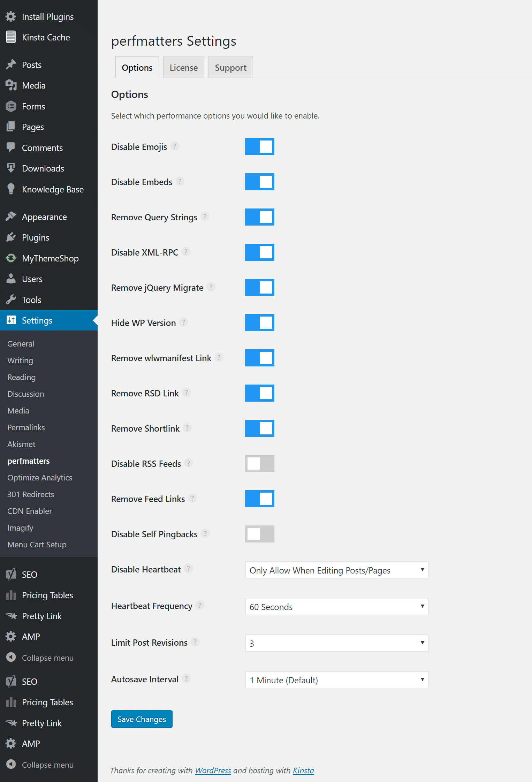Screen dimensions: 532x782
Task: Click help icon beside Disable Embeds
Action: pos(180,181)
